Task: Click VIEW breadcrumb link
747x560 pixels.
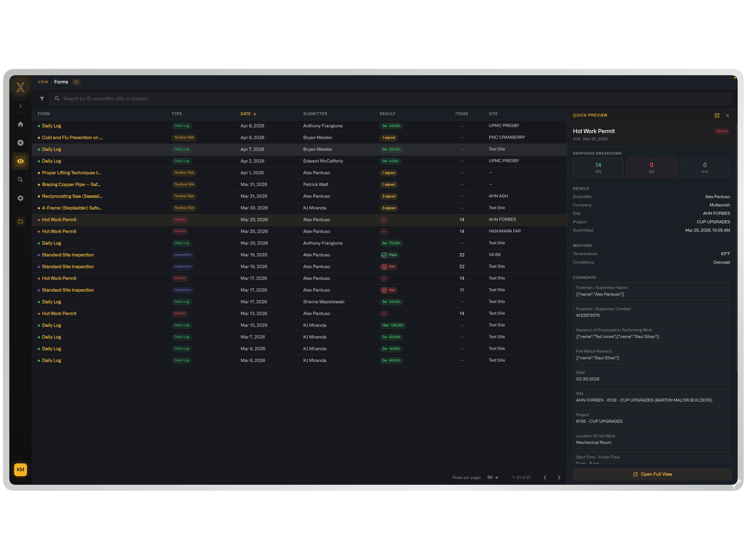Action: pos(43,82)
